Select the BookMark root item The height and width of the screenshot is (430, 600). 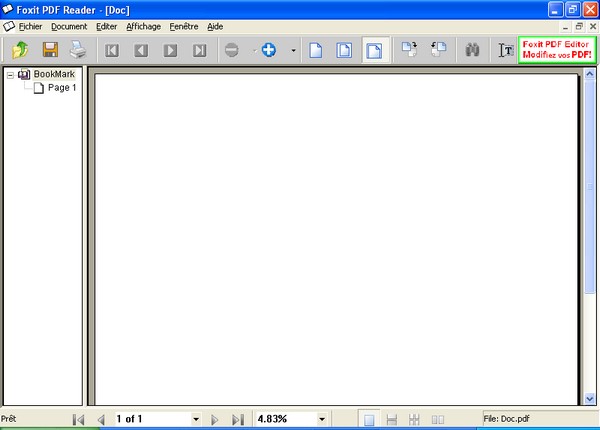pos(54,74)
